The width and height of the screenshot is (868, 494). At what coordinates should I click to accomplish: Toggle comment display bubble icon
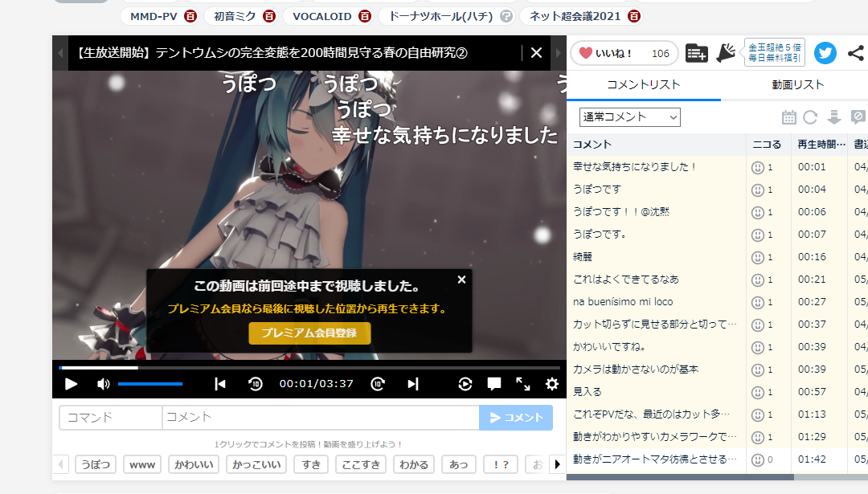pyautogui.click(x=493, y=384)
